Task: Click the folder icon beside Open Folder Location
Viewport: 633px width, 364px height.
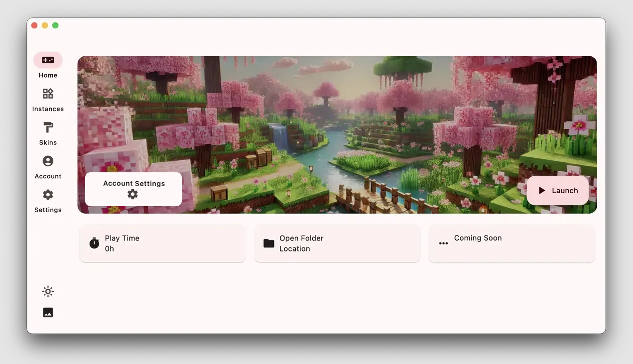Action: point(269,243)
